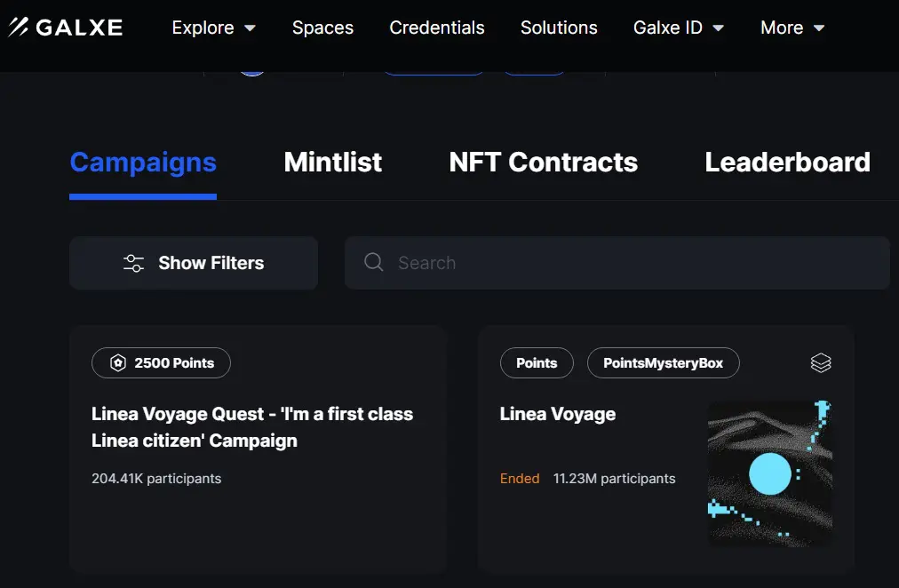Click the orange Ended status label

(x=520, y=479)
